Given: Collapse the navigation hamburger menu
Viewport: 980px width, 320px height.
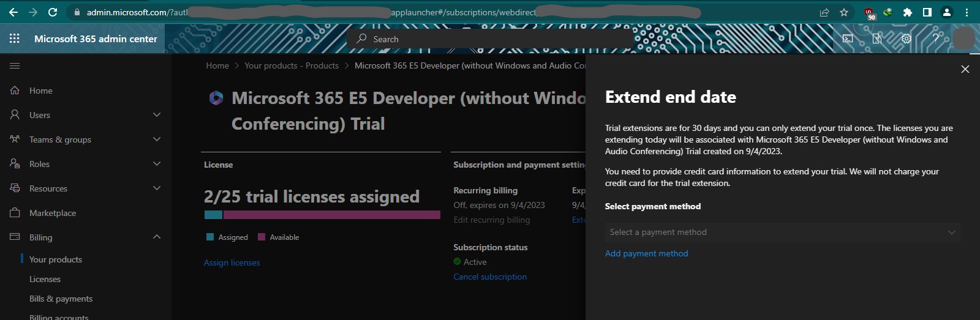Looking at the screenshot, I should (15, 65).
